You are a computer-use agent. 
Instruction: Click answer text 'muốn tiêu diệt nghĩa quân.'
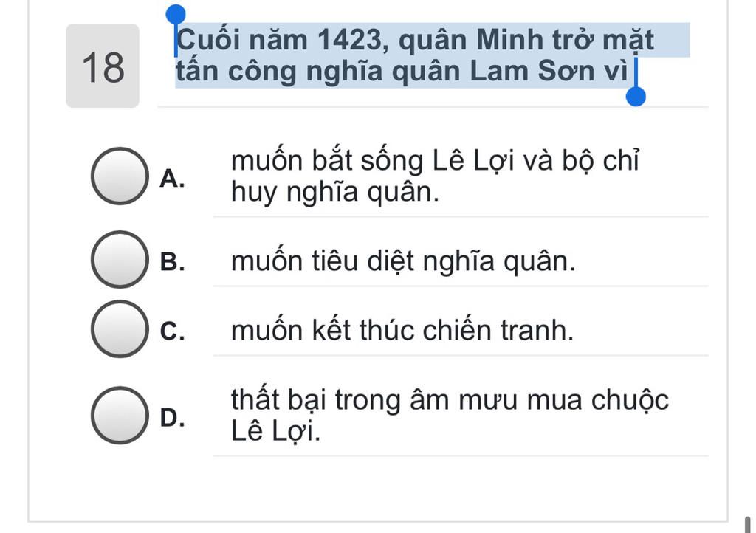tap(403, 261)
